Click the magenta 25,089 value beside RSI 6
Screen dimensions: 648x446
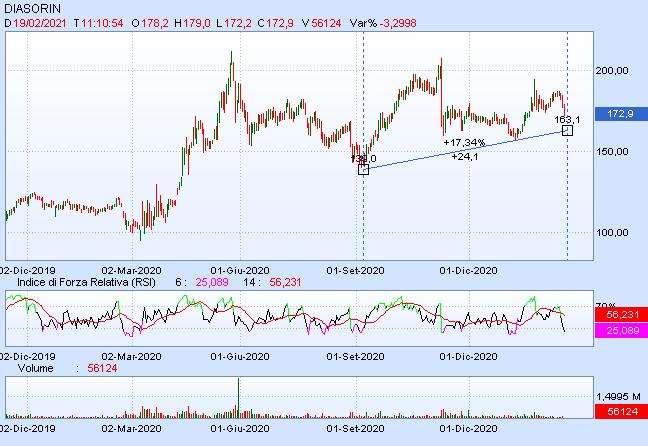[x=212, y=282]
